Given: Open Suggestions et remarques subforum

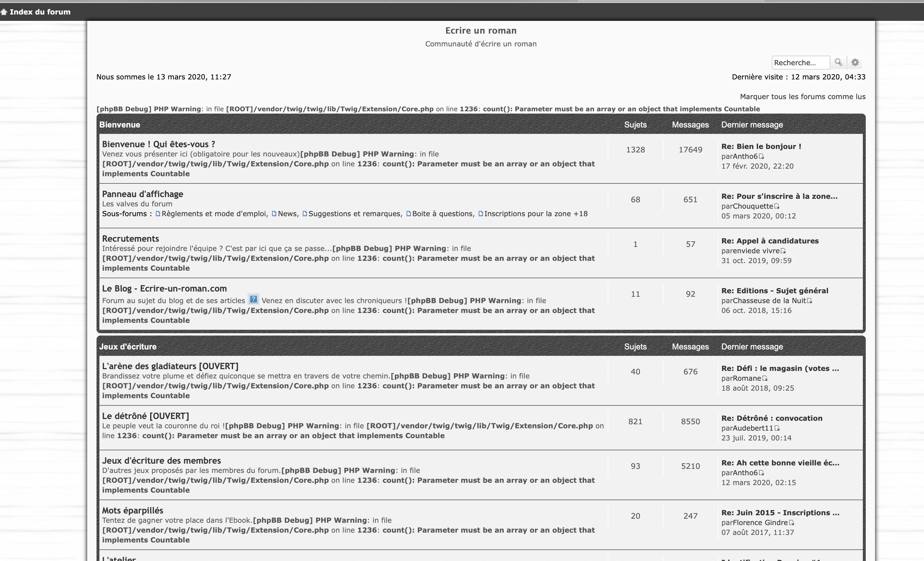Looking at the screenshot, I should pos(355,214).
